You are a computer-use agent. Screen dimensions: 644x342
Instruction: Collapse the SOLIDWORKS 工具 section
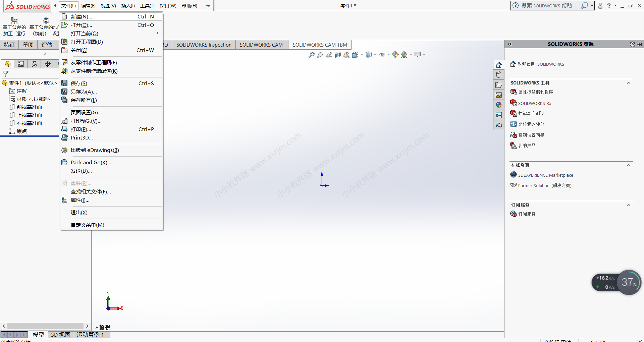click(x=629, y=83)
